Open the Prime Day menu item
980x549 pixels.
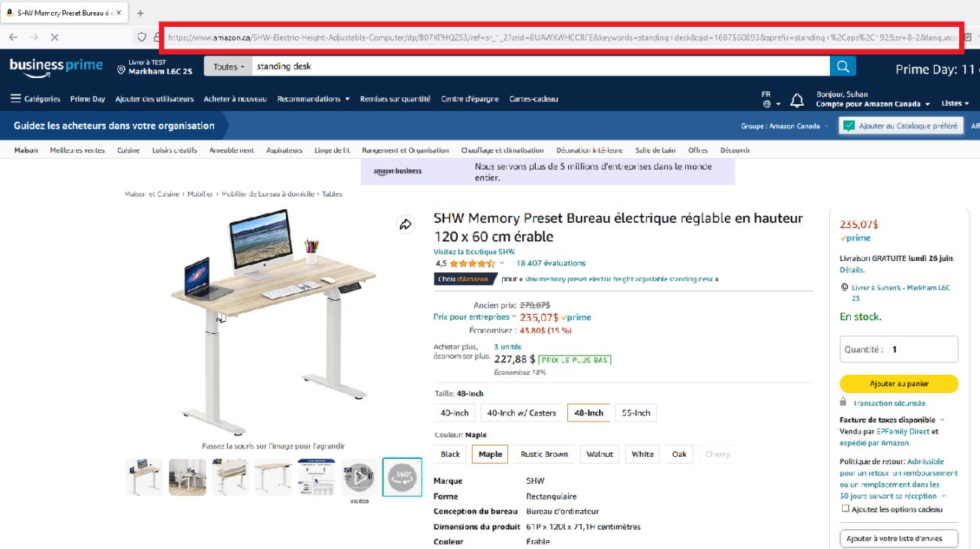click(x=88, y=99)
